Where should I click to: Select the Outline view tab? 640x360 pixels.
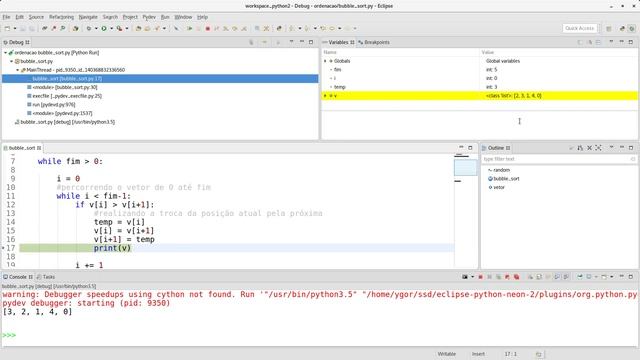[x=496, y=148]
